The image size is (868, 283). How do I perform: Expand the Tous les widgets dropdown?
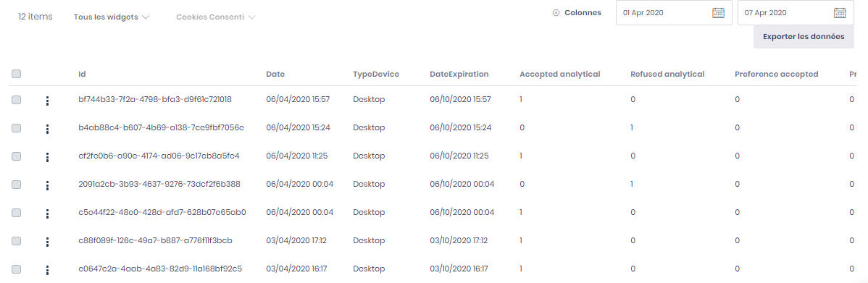click(112, 17)
